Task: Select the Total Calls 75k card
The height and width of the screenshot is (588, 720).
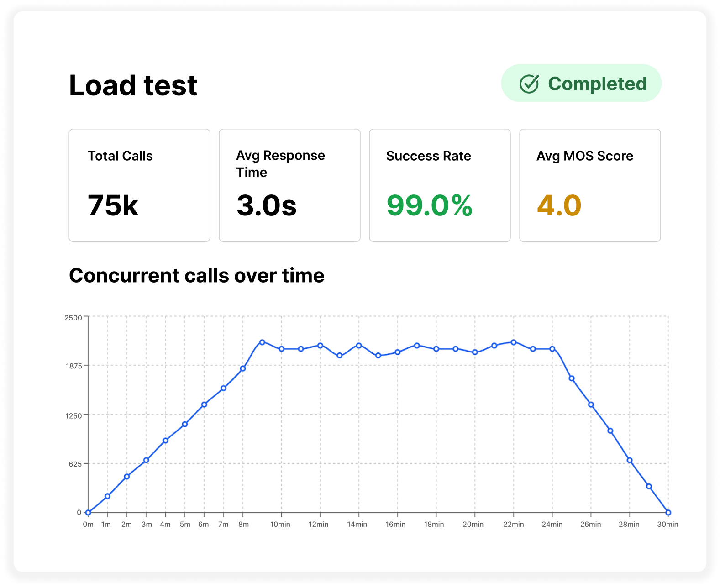Action: click(139, 185)
